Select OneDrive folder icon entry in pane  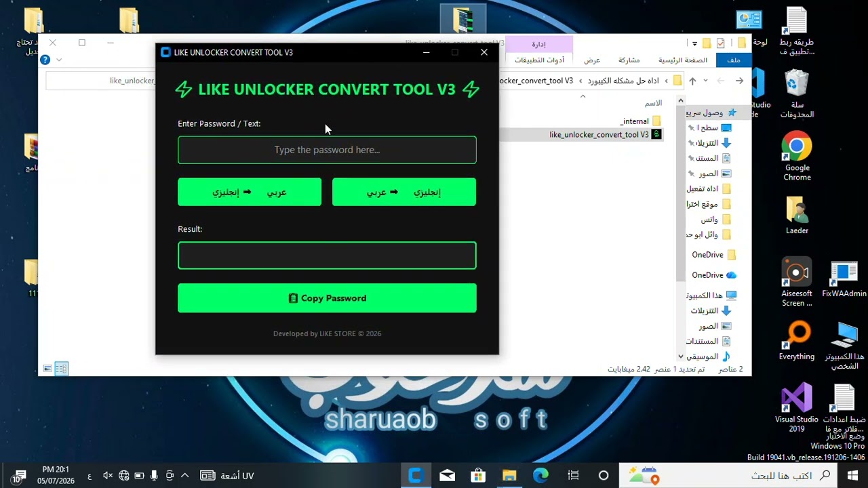pos(713,255)
